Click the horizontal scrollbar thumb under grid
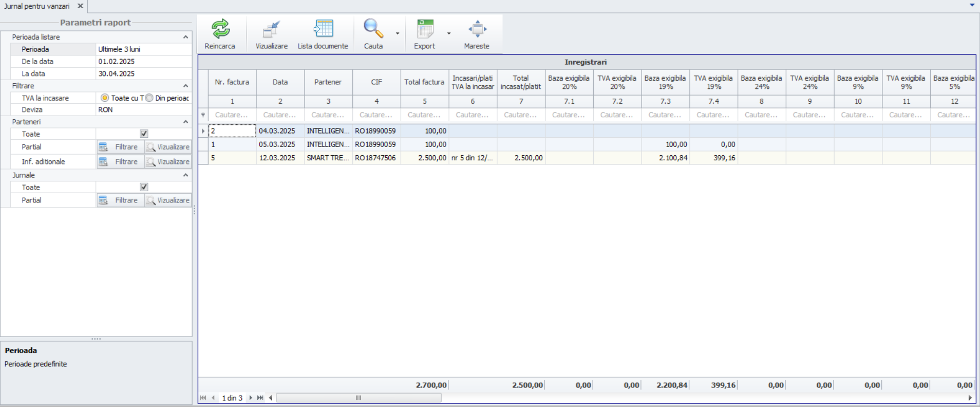 coord(359,398)
